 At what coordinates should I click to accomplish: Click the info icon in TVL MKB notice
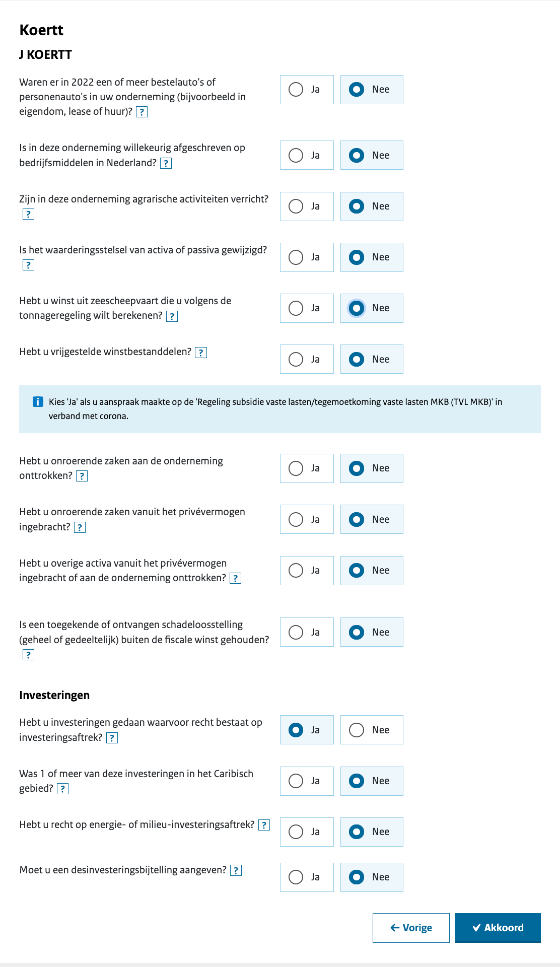[x=38, y=402]
